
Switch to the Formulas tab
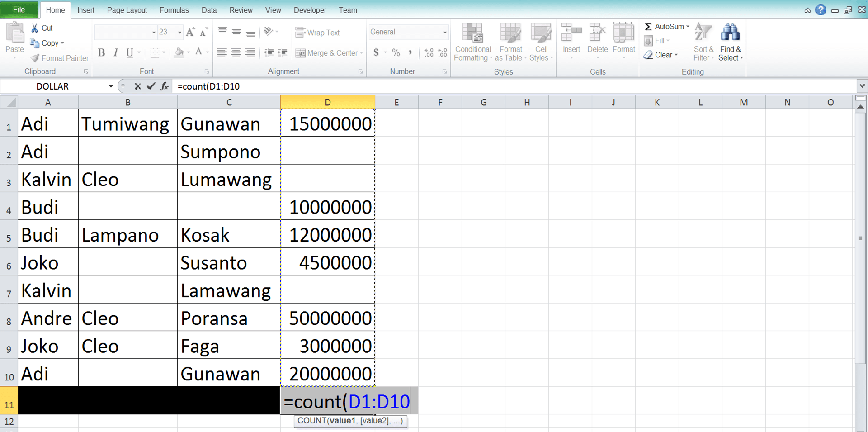click(x=174, y=10)
